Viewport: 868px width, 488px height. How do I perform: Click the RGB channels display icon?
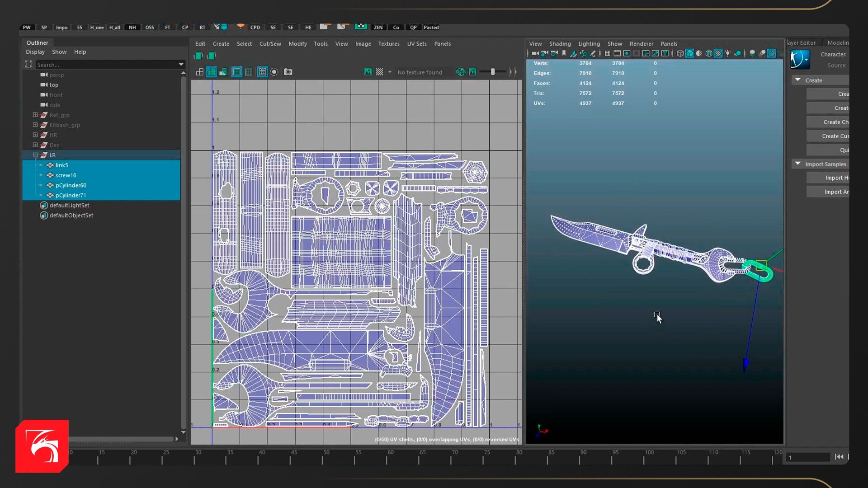pos(461,72)
